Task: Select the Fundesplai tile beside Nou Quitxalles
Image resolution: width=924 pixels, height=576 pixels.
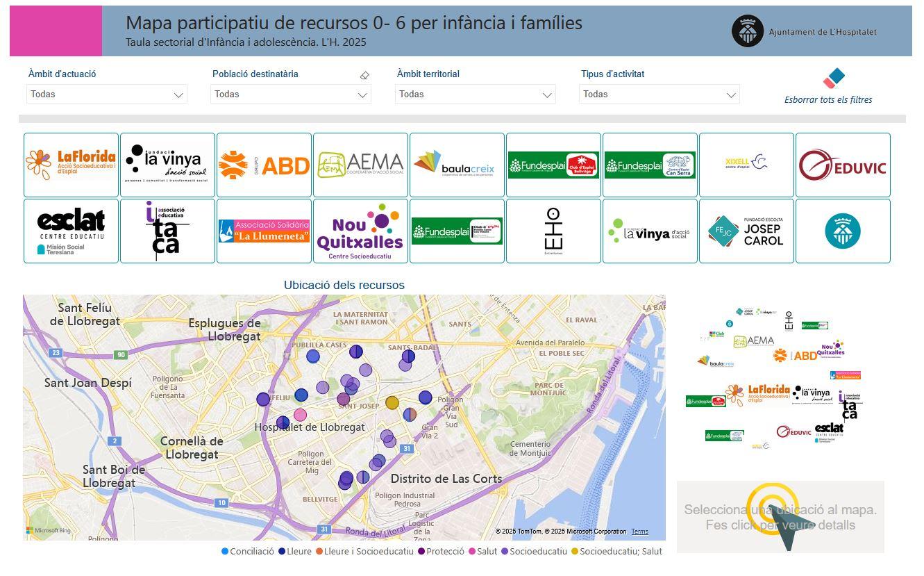Action: 457,231
